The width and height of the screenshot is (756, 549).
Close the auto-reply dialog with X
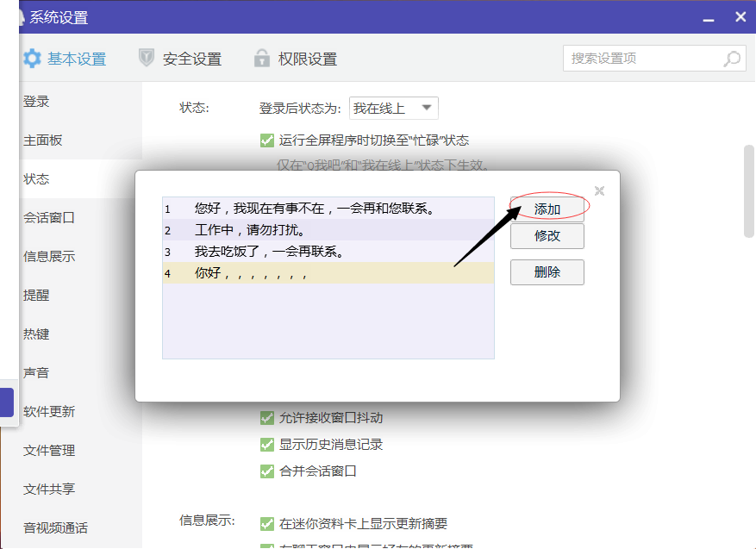point(600,190)
